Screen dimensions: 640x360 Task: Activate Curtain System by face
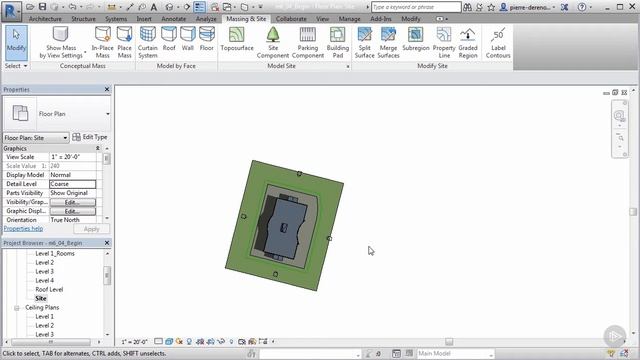point(147,43)
